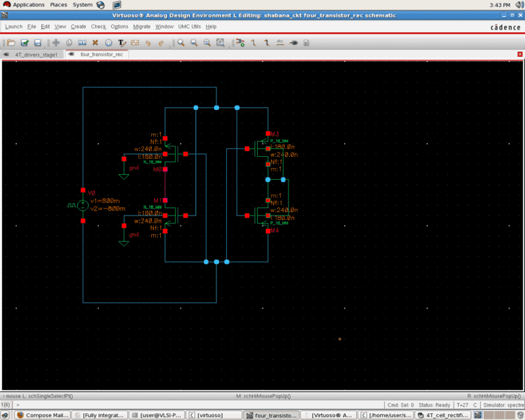Click the Open folder toolbar icon
This screenshot has width=525, height=420.
point(10,43)
